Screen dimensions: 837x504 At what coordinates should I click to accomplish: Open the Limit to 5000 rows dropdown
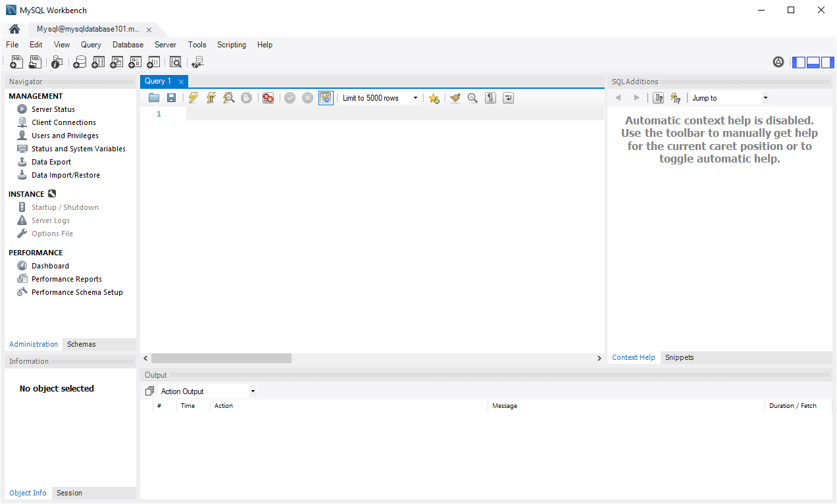click(415, 97)
